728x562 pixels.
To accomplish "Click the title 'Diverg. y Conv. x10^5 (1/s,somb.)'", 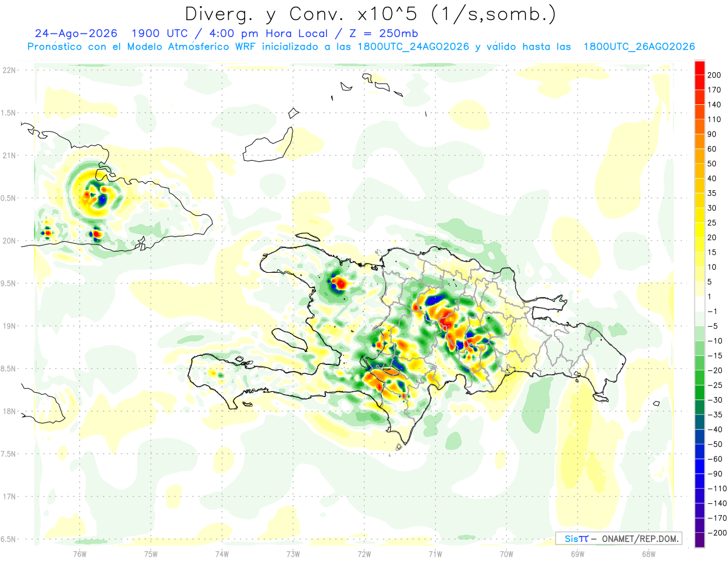I will click(x=370, y=14).
